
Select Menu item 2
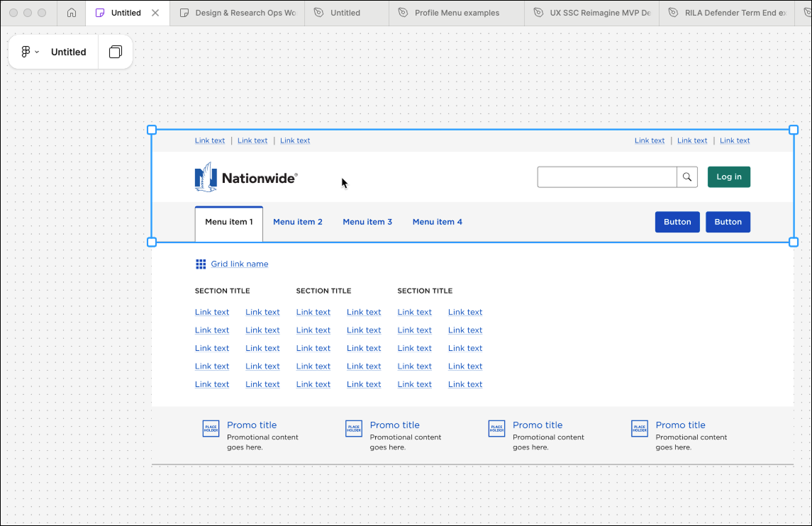tap(298, 222)
